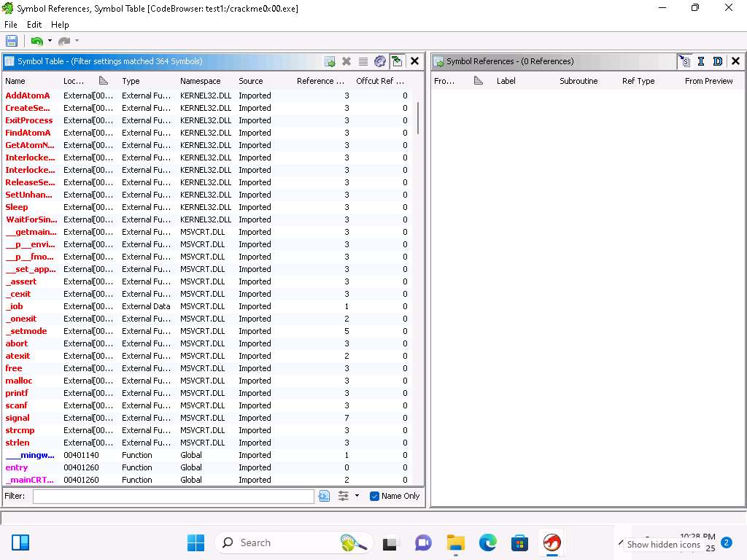This screenshot has height=560, width=747.
Task: Open the Help menu
Action: (x=60, y=25)
